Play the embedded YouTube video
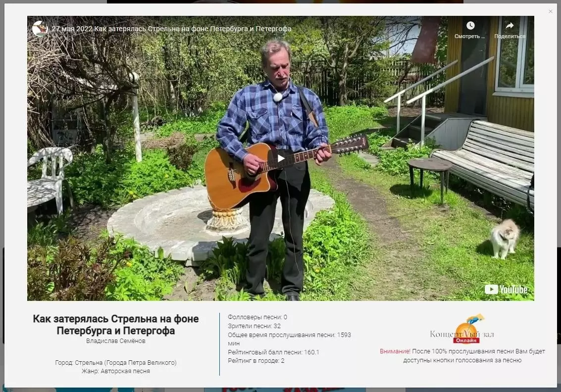This screenshot has width=561, height=392. click(280, 158)
